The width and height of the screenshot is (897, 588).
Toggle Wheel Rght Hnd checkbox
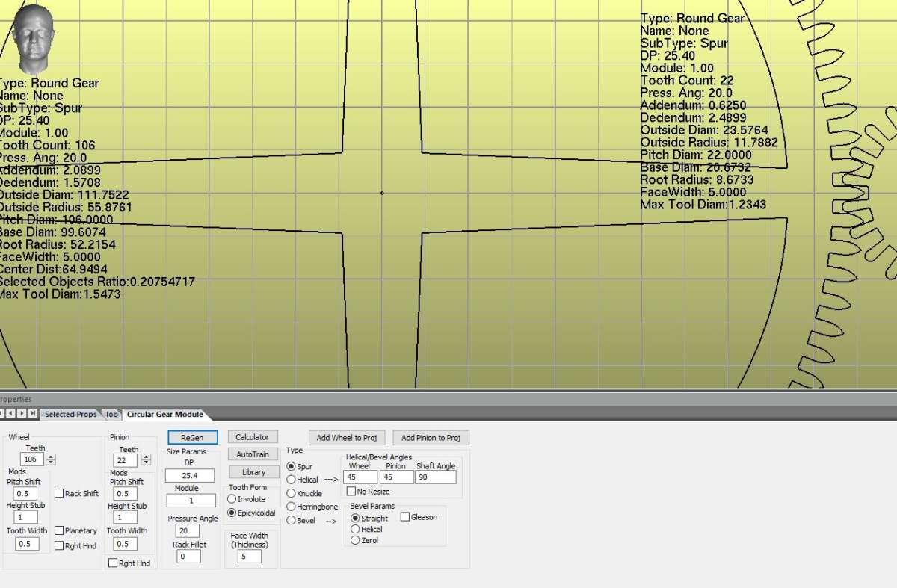tap(59, 545)
